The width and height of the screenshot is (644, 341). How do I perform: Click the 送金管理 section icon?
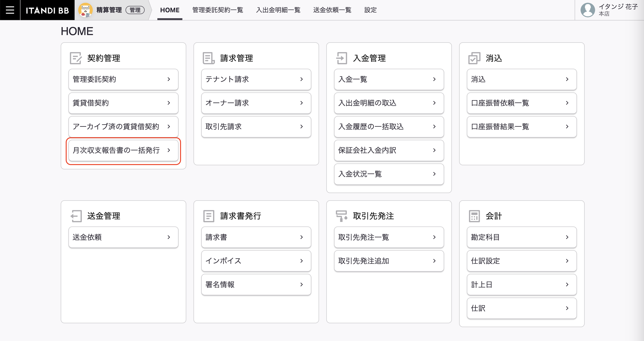pos(76,216)
